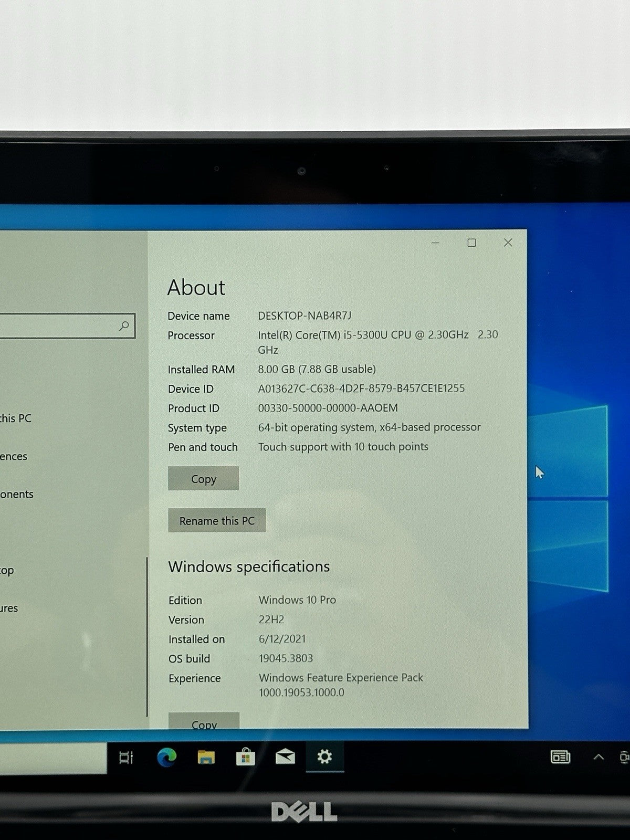Maximize the Settings window

[471, 243]
